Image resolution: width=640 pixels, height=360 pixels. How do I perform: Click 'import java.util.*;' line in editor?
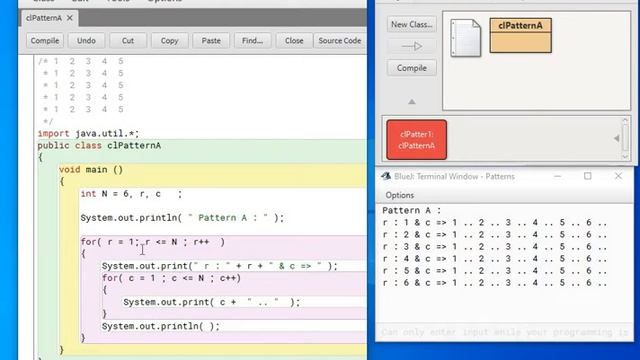click(x=88, y=133)
